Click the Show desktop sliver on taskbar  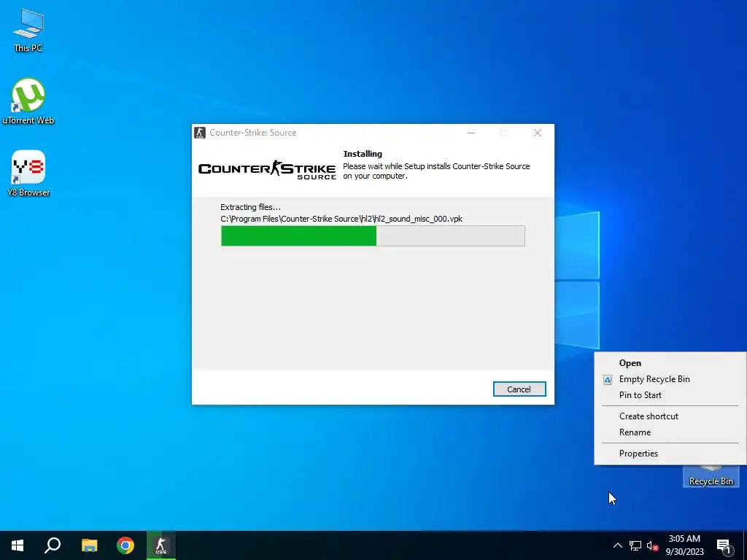pos(745,545)
